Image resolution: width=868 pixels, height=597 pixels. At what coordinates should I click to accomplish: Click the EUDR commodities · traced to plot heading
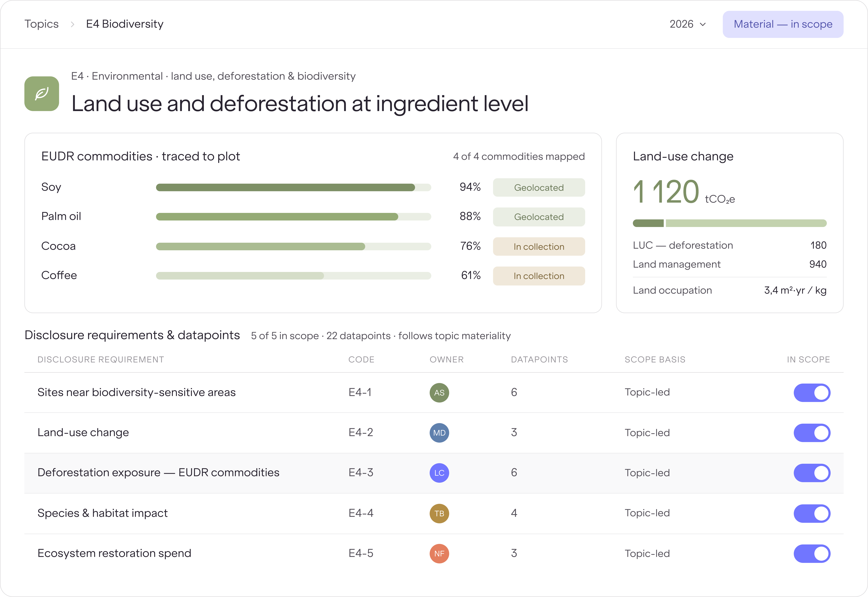click(x=141, y=156)
